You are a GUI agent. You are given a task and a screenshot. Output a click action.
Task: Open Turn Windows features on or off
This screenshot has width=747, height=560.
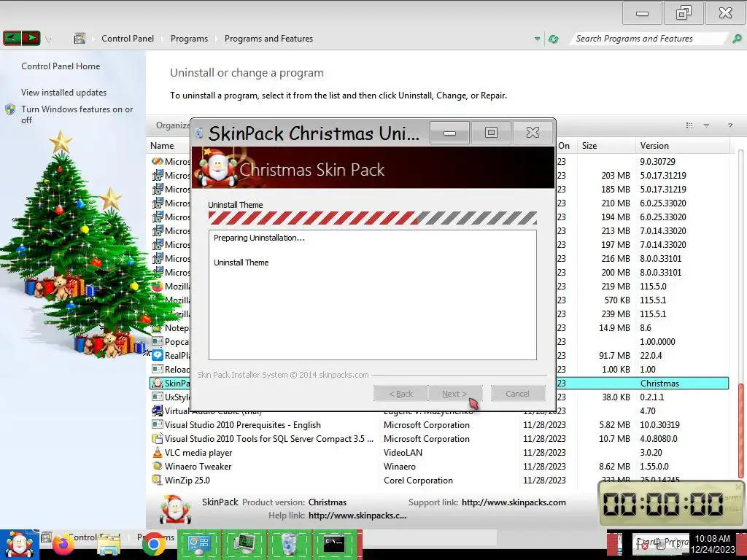[77, 114]
